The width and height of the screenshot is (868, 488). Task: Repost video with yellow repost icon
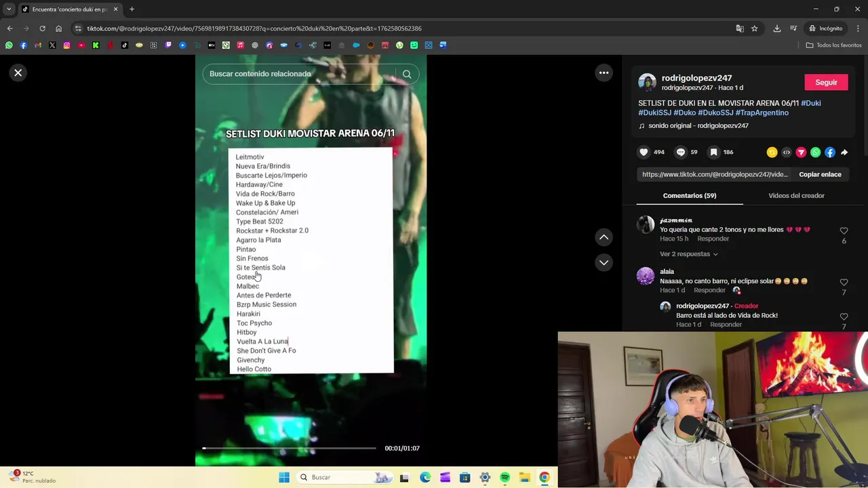click(772, 152)
